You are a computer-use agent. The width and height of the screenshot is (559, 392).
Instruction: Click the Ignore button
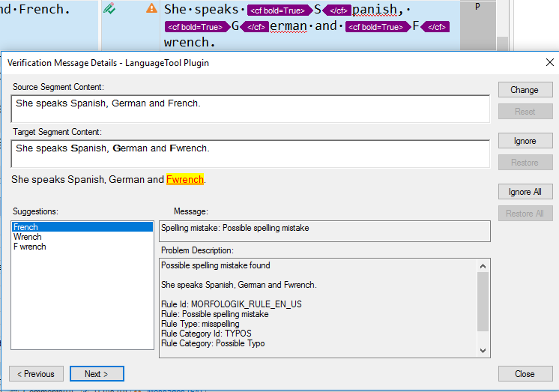point(525,141)
